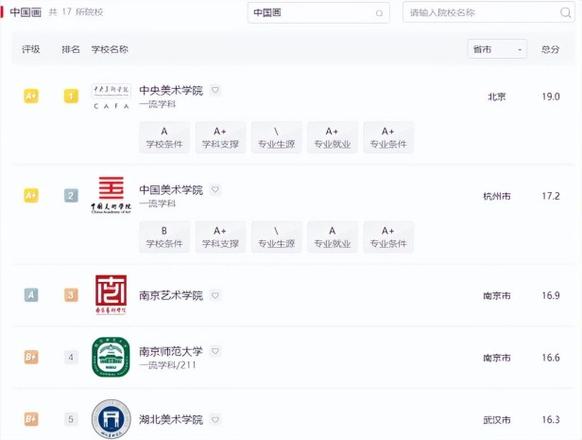This screenshot has height=440, width=582.
Task: Click the total score 16.3
Action: (551, 420)
